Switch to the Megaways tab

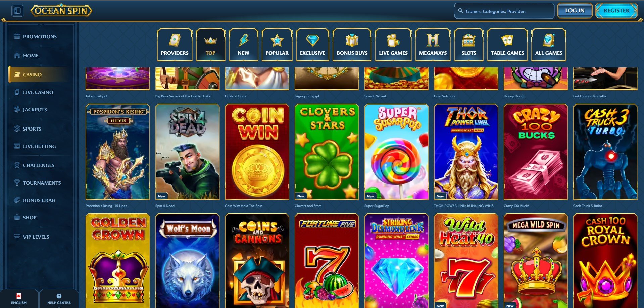[x=433, y=45]
